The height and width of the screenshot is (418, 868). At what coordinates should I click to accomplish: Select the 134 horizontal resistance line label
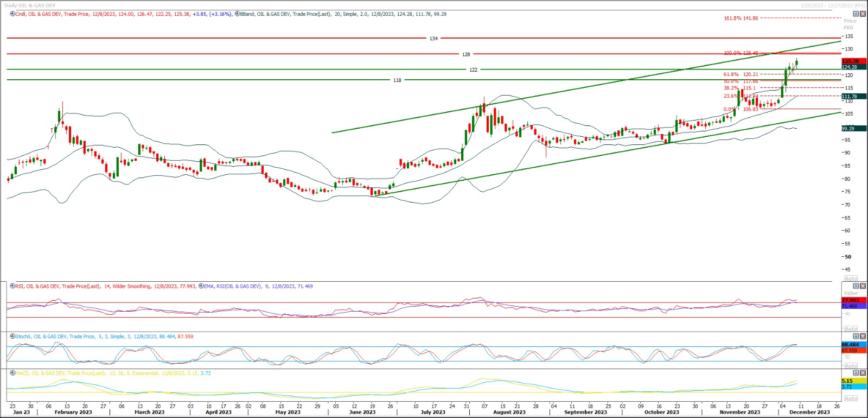[x=433, y=39]
